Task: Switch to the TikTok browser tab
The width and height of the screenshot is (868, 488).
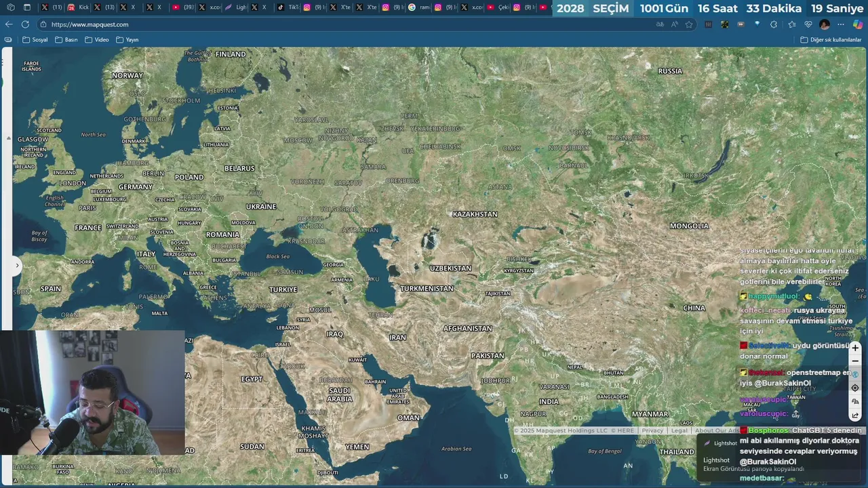Action: [288, 7]
